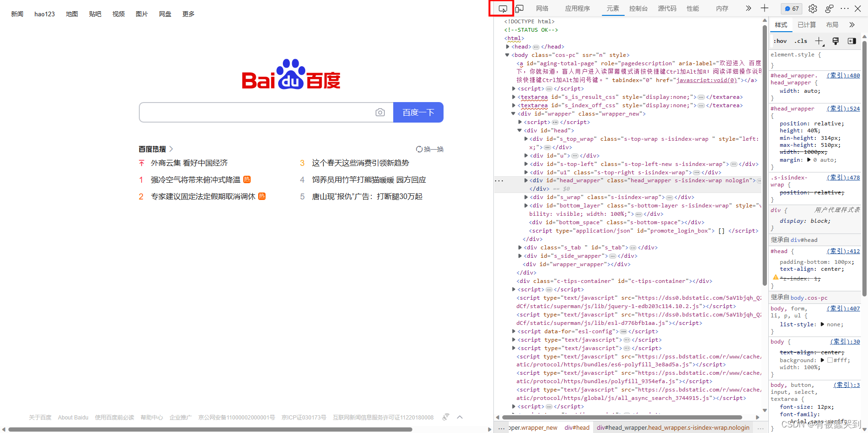Expand list-style shorthand triangle
868x433 pixels.
[822, 324]
